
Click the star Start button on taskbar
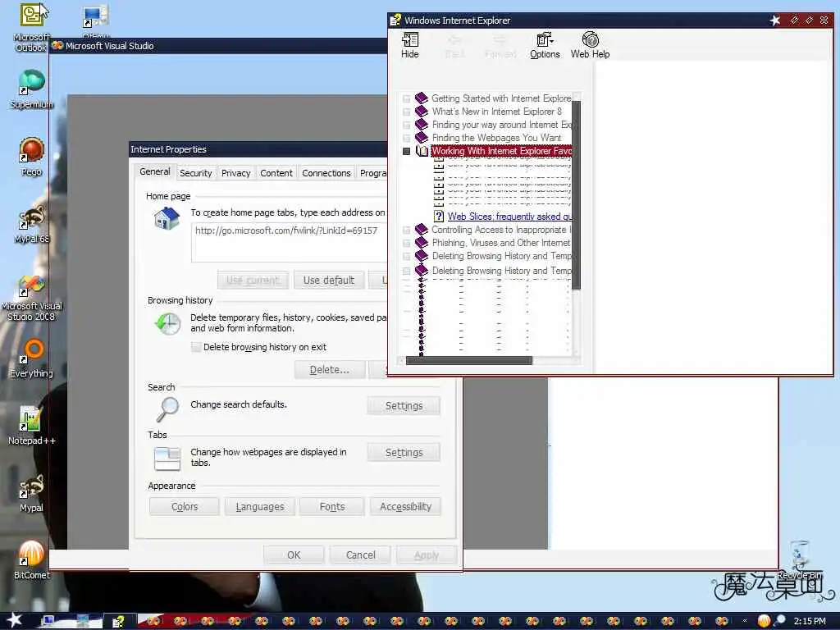14,621
